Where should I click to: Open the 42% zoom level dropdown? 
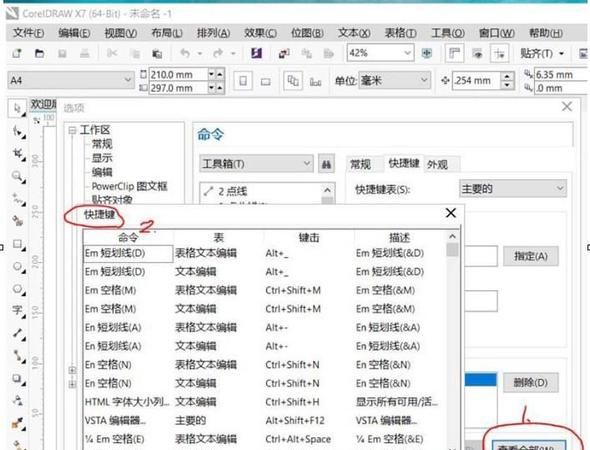click(408, 53)
